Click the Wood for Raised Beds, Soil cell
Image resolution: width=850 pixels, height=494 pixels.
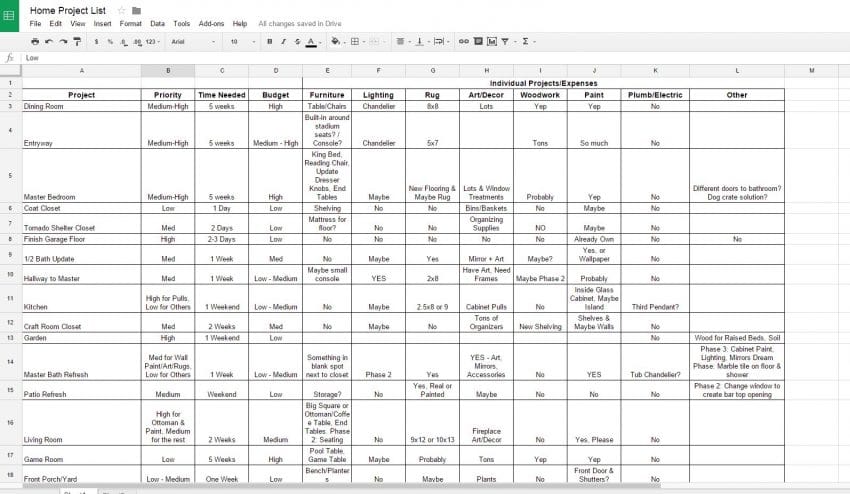click(x=737, y=338)
